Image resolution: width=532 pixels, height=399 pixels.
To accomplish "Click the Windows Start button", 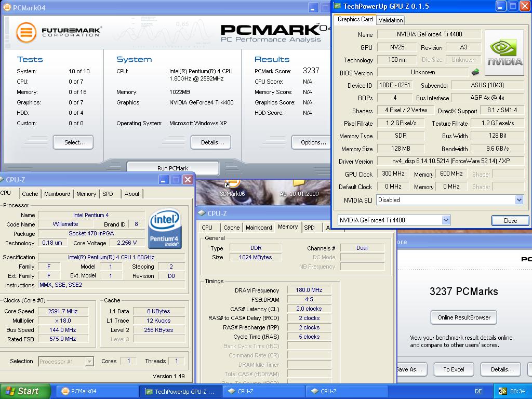I will 25,391.
